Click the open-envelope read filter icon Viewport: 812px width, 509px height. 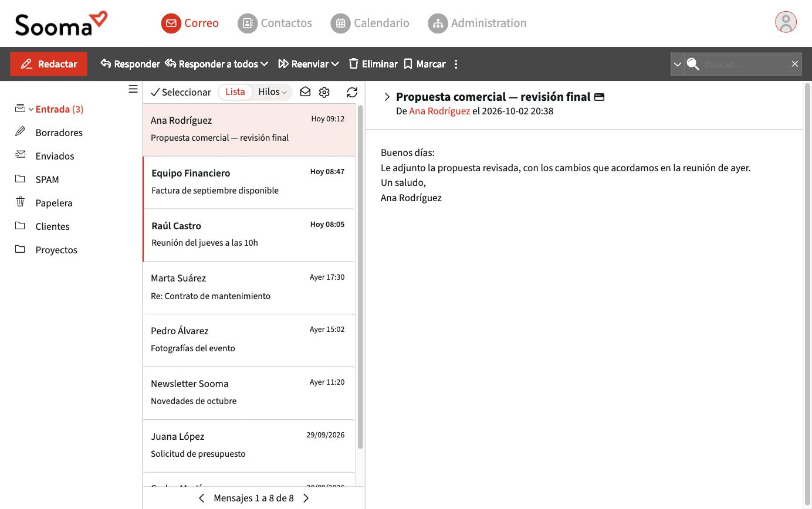tap(305, 92)
